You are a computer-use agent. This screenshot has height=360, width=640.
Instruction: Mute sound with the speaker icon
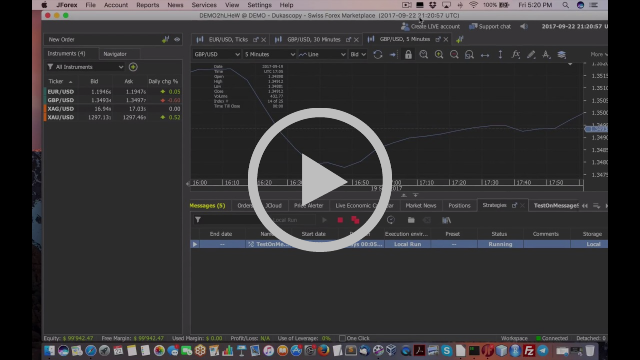524,27
